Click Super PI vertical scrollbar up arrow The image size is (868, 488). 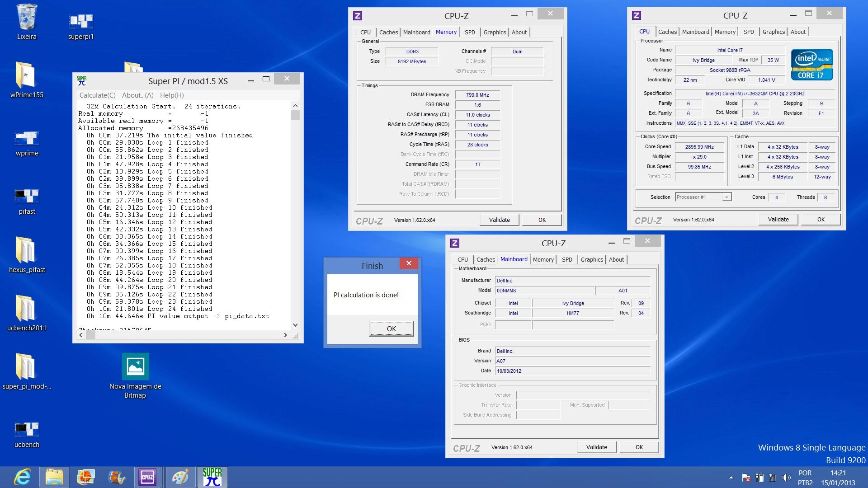pos(295,106)
